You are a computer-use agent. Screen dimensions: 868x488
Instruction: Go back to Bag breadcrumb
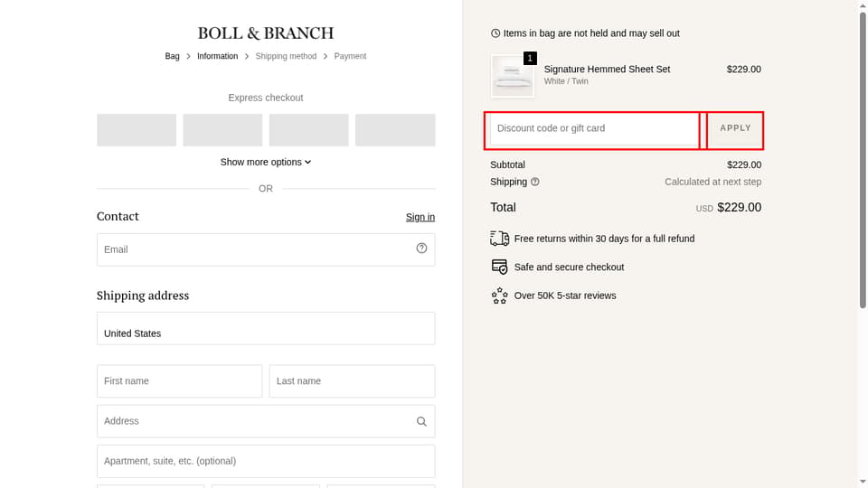tap(172, 56)
